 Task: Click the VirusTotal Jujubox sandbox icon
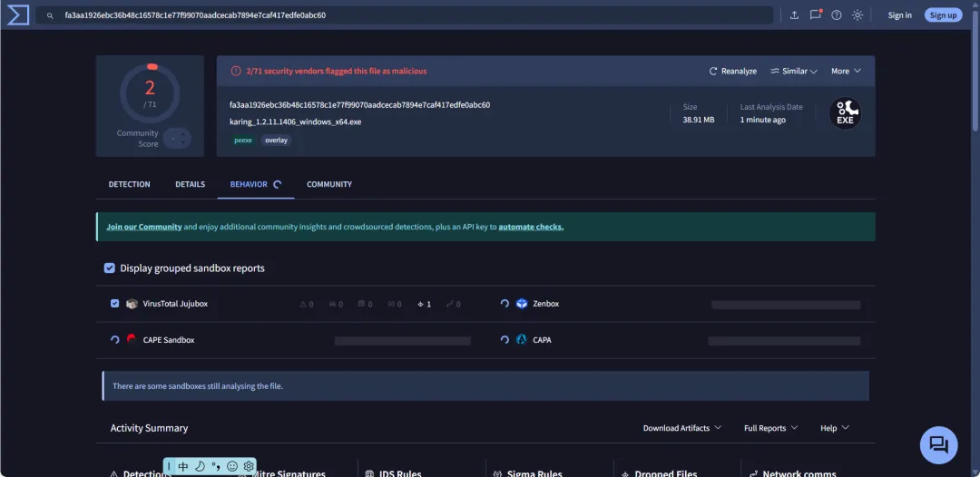(132, 304)
